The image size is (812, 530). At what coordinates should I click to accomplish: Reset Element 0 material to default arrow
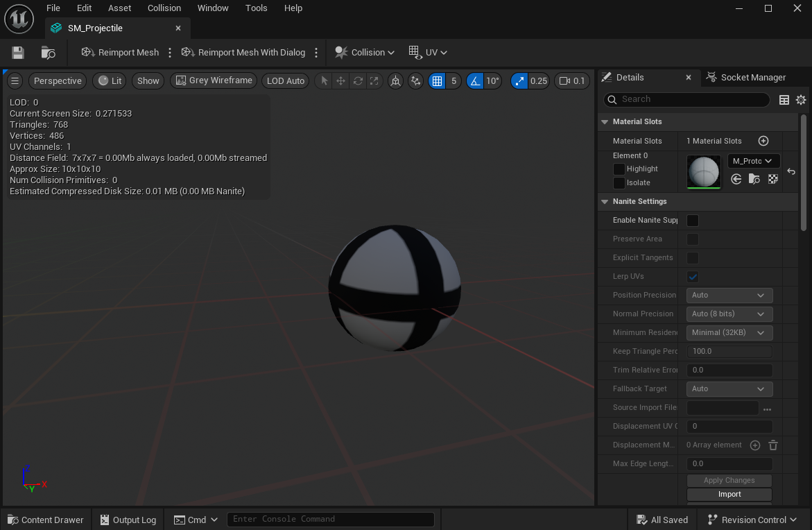[791, 171]
